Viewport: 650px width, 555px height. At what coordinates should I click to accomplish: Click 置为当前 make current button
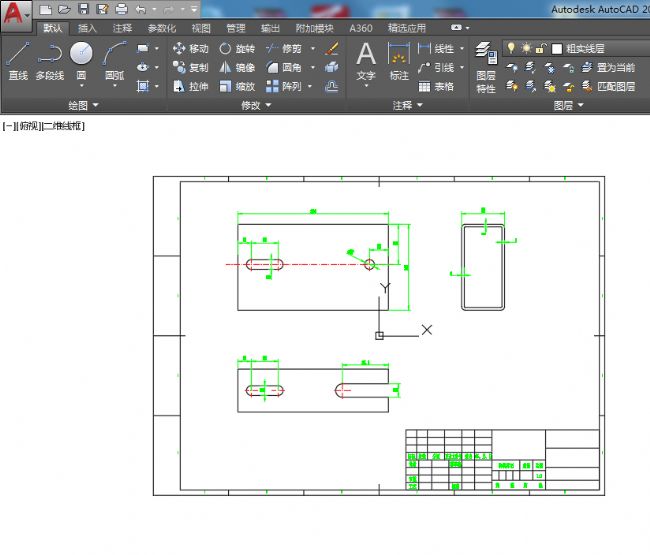point(608,67)
